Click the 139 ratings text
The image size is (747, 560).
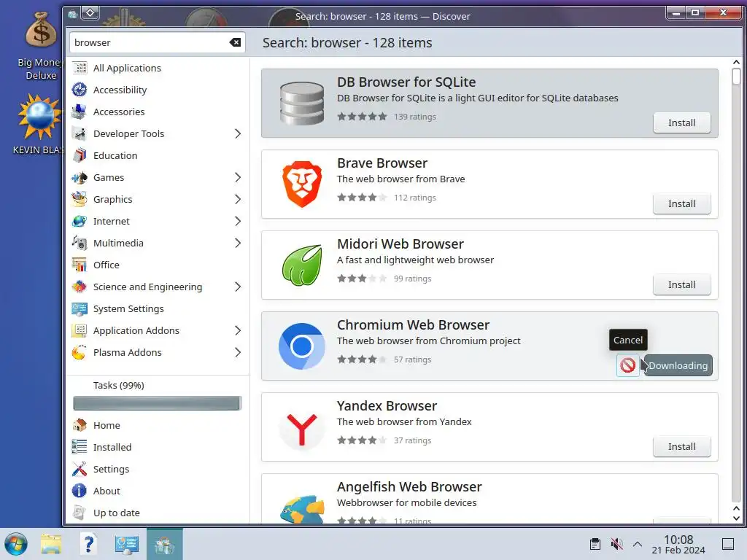pyautogui.click(x=415, y=117)
